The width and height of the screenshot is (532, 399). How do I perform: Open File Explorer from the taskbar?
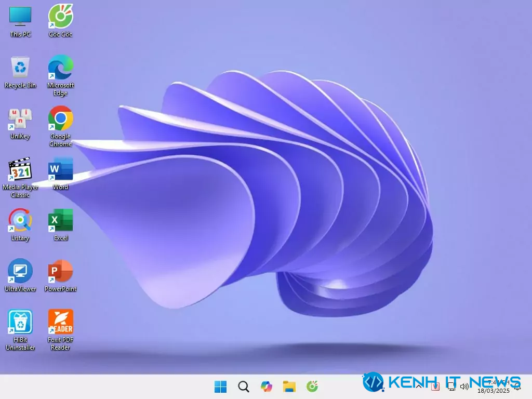289,387
